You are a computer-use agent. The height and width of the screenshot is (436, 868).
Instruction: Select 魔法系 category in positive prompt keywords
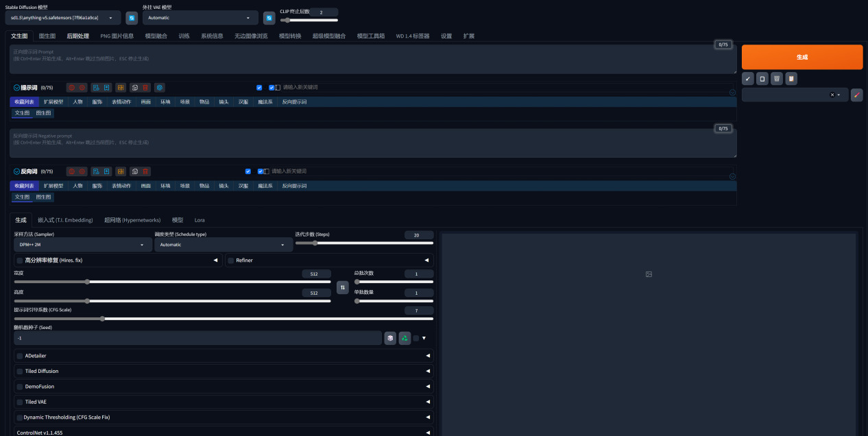(x=265, y=101)
